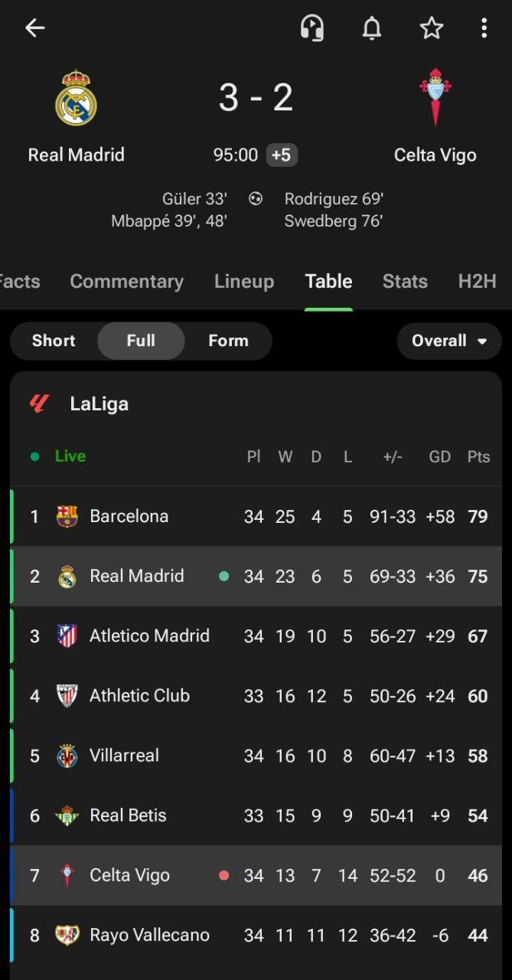Select the Short table view
512x980 pixels.
tap(54, 341)
